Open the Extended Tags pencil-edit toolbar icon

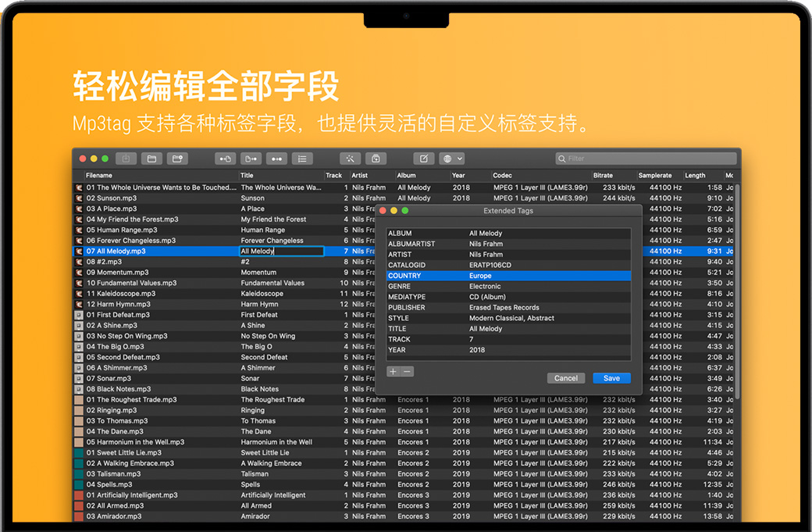point(424,159)
